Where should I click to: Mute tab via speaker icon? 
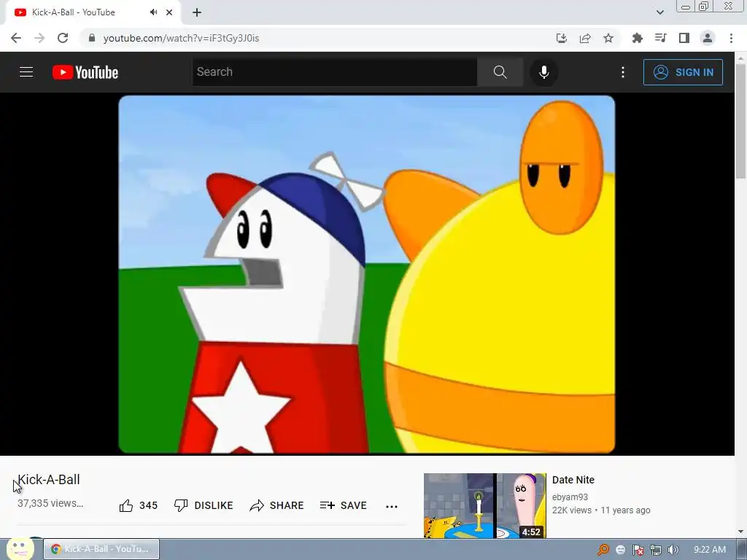153,12
